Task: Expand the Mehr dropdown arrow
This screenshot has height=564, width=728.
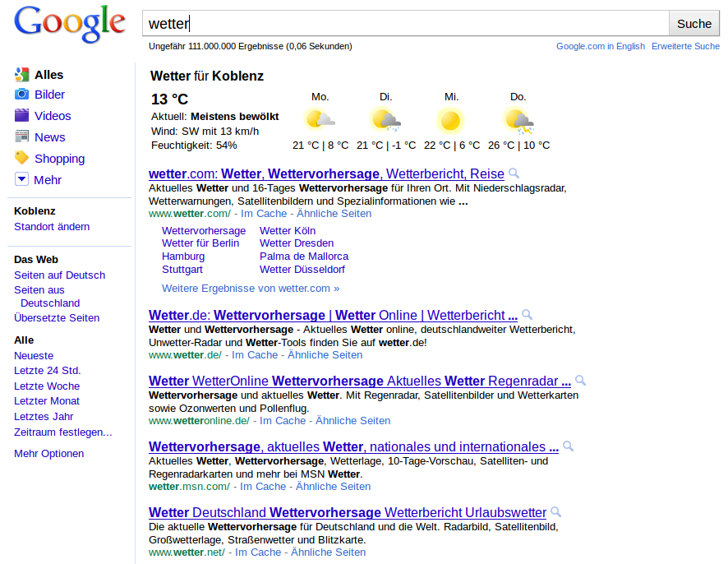Action: (22, 179)
